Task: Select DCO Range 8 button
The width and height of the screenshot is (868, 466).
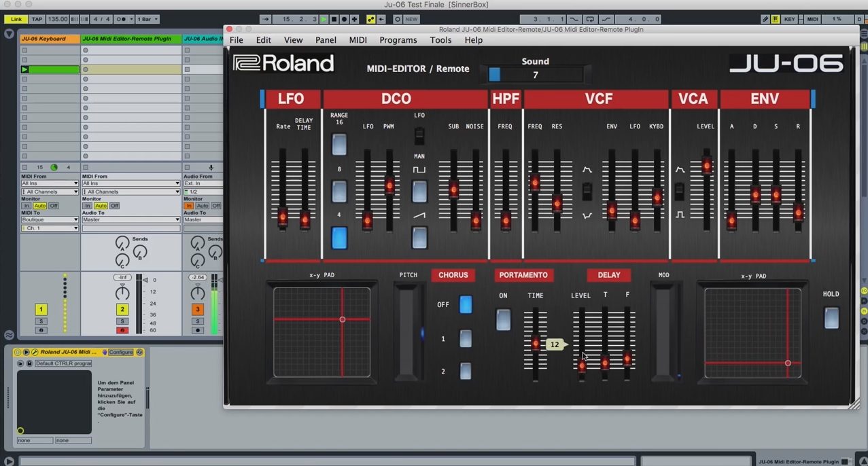Action: (x=338, y=192)
